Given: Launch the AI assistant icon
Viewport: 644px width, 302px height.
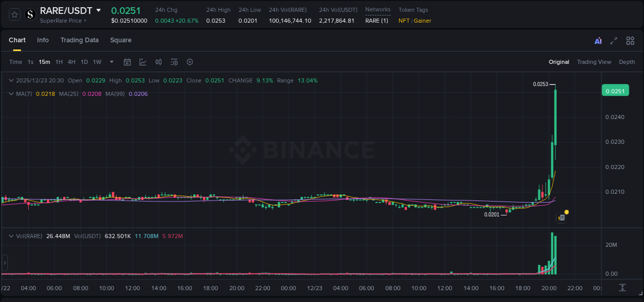Looking at the screenshot, I should (x=598, y=40).
